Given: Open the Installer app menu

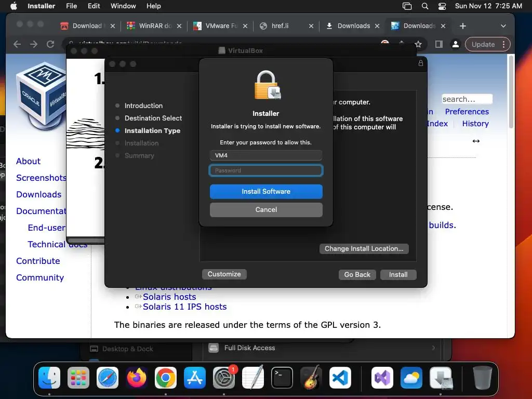Looking at the screenshot, I should pos(41,6).
